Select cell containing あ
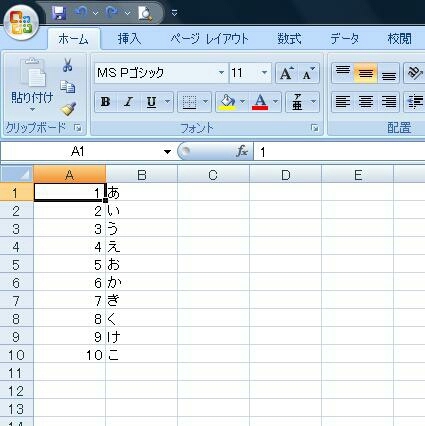This screenshot has width=425, height=426. (142, 192)
